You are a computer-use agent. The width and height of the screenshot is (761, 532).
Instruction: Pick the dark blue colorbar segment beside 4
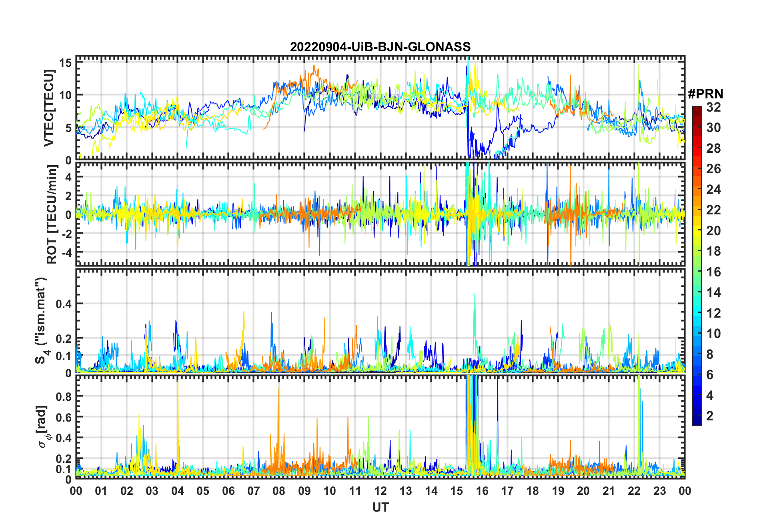pyautogui.click(x=697, y=396)
